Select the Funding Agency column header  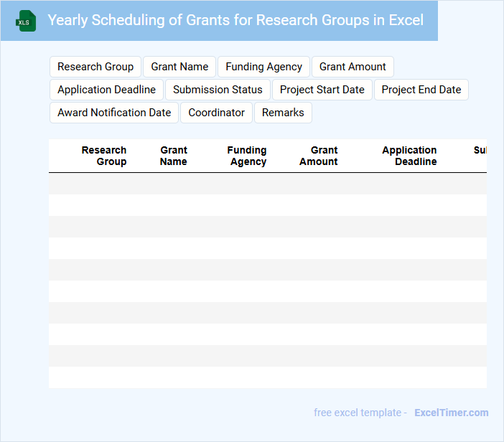pos(247,156)
